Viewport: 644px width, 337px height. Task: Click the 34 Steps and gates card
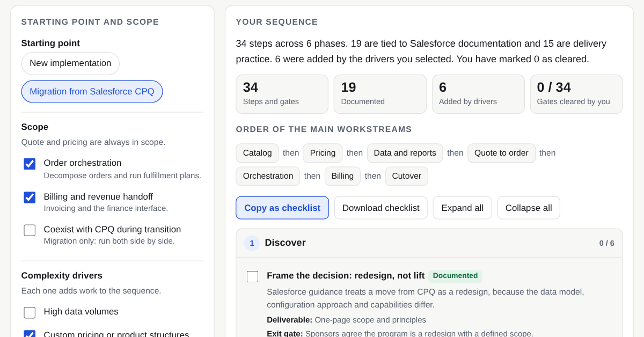[282, 94]
